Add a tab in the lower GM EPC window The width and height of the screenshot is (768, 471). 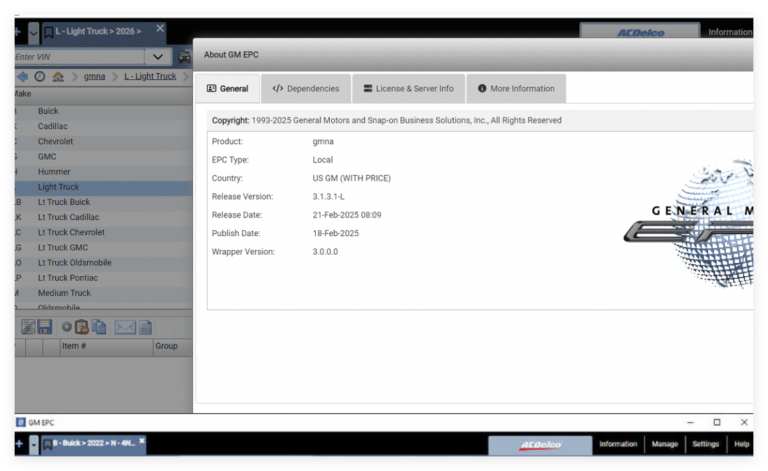pyautogui.click(x=19, y=444)
